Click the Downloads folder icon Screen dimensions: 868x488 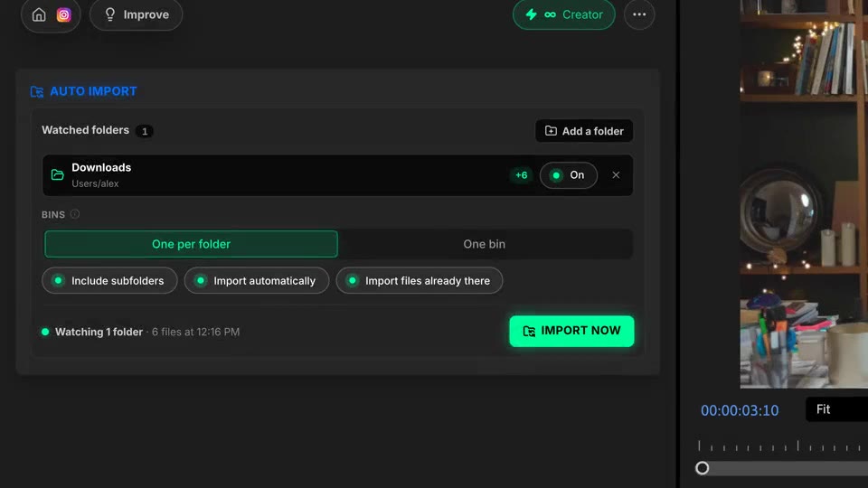58,174
